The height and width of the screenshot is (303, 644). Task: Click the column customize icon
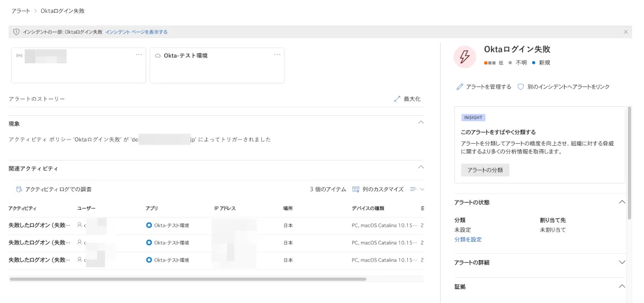click(356, 189)
